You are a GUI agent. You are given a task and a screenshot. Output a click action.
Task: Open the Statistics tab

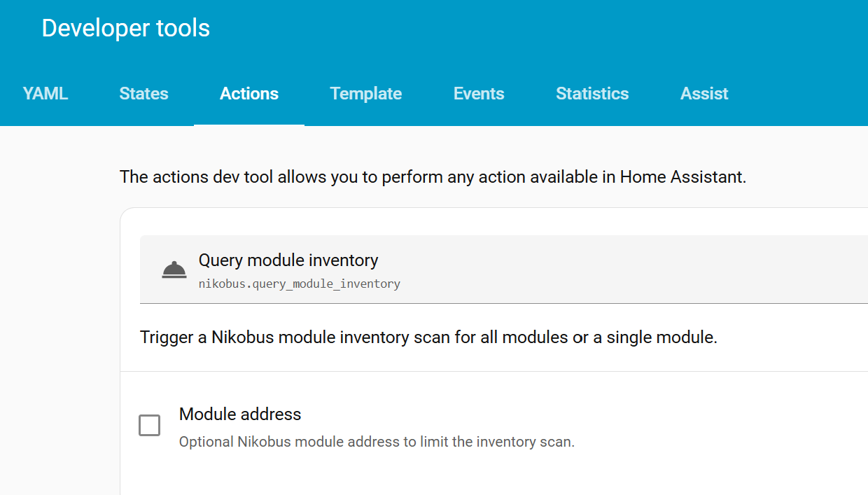coord(592,94)
